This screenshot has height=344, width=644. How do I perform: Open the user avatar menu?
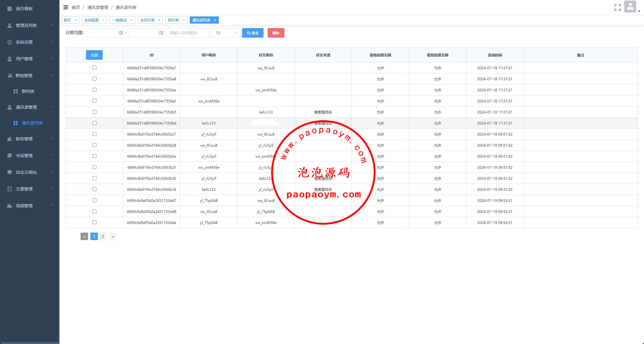[x=630, y=7]
